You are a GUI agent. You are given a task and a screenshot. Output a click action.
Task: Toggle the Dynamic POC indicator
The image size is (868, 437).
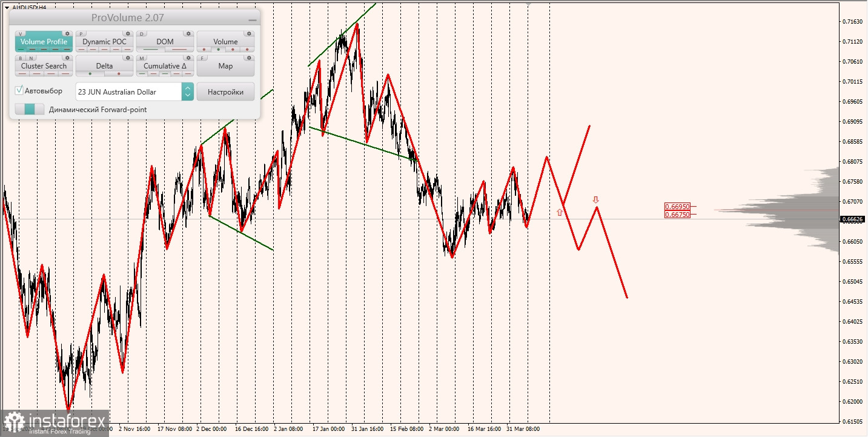(x=104, y=42)
